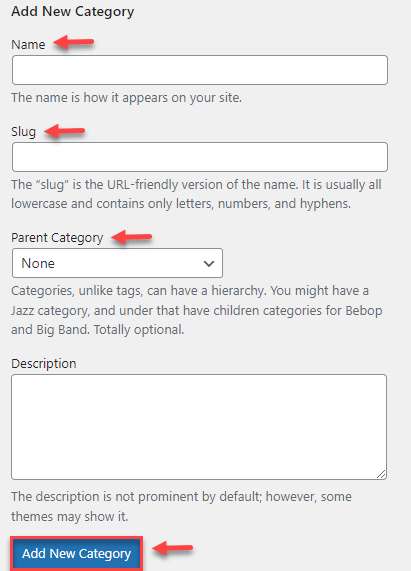Click the red arrow pointing at Name
The height and width of the screenshot is (571, 411).
(x=74, y=42)
